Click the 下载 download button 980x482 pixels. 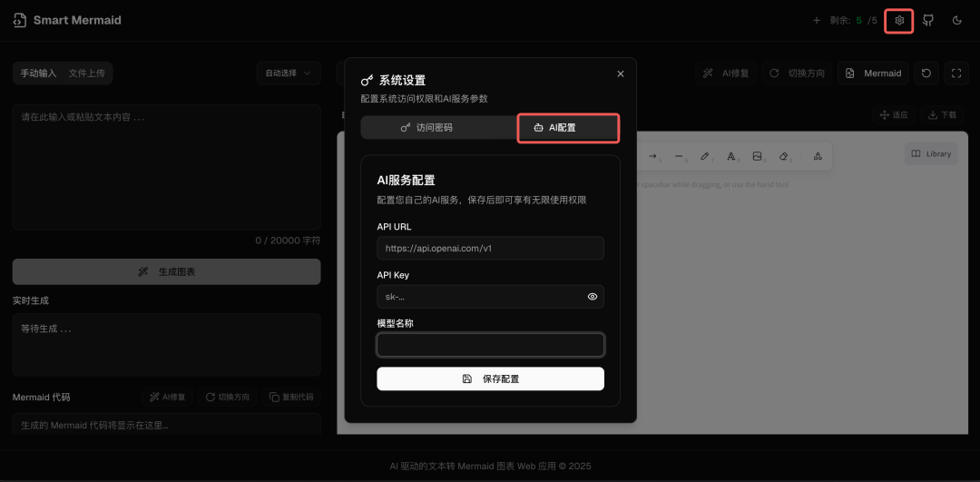click(942, 115)
